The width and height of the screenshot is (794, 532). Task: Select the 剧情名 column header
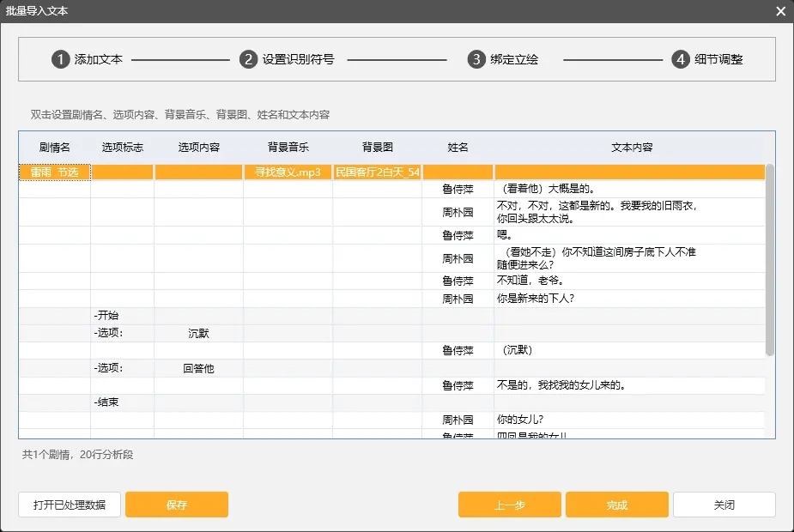click(54, 148)
